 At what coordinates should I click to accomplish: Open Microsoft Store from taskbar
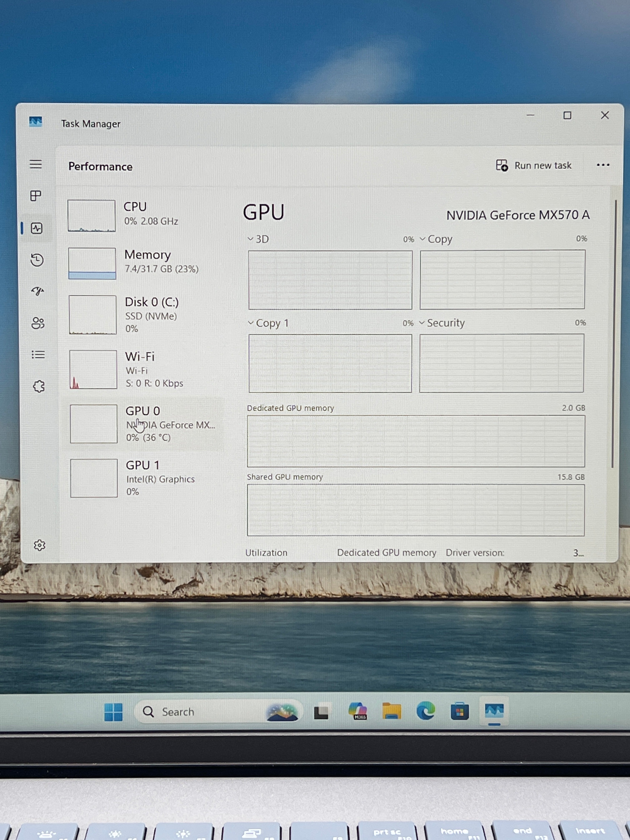pyautogui.click(x=460, y=711)
